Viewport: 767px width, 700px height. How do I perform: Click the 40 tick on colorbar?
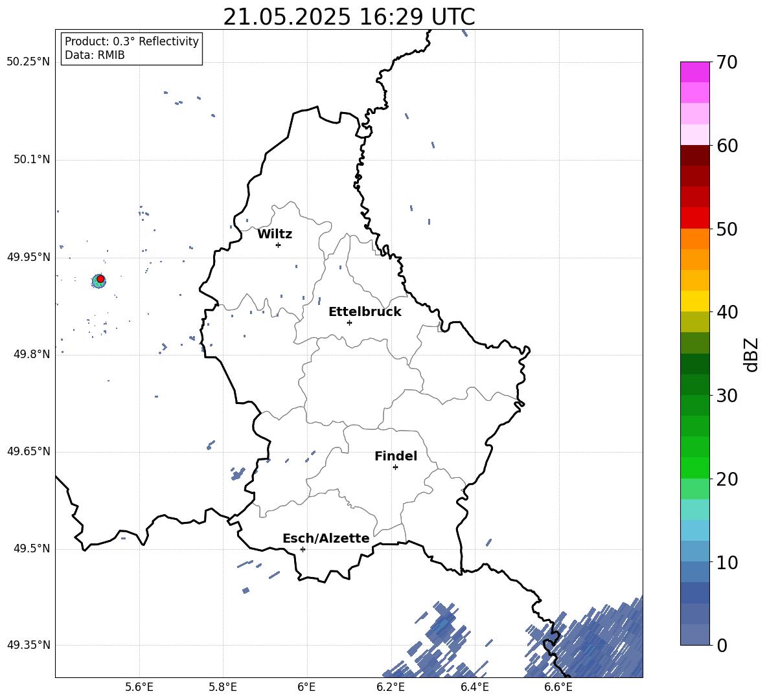point(727,312)
